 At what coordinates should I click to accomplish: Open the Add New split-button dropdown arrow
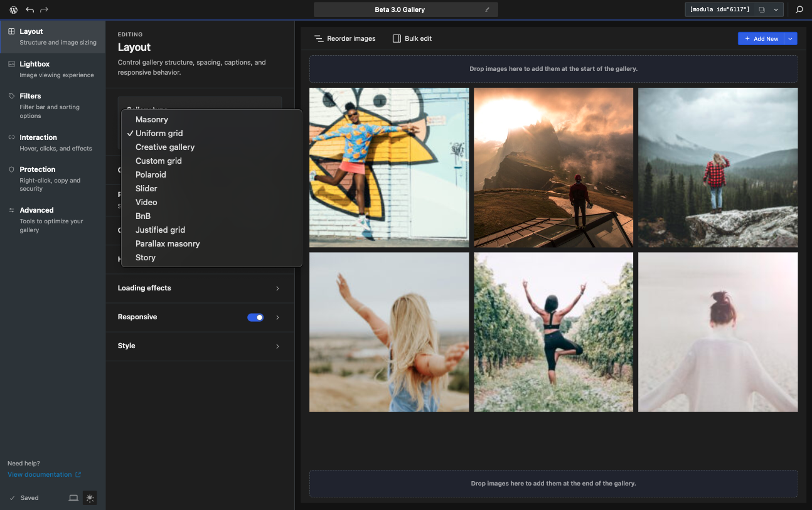[791, 39]
